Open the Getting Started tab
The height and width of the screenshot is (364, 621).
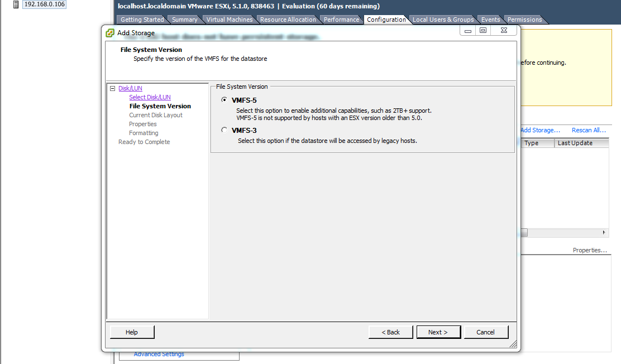(142, 20)
